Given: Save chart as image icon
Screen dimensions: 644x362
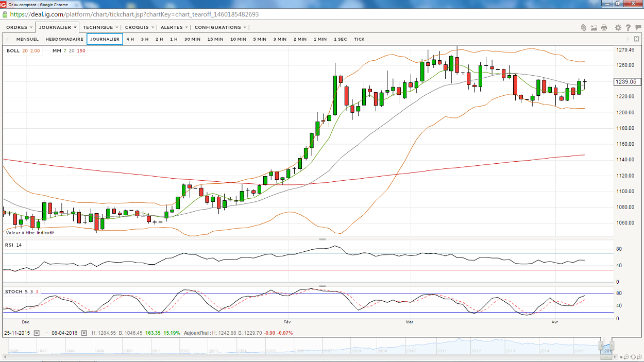Looking at the screenshot, I should 594,28.
